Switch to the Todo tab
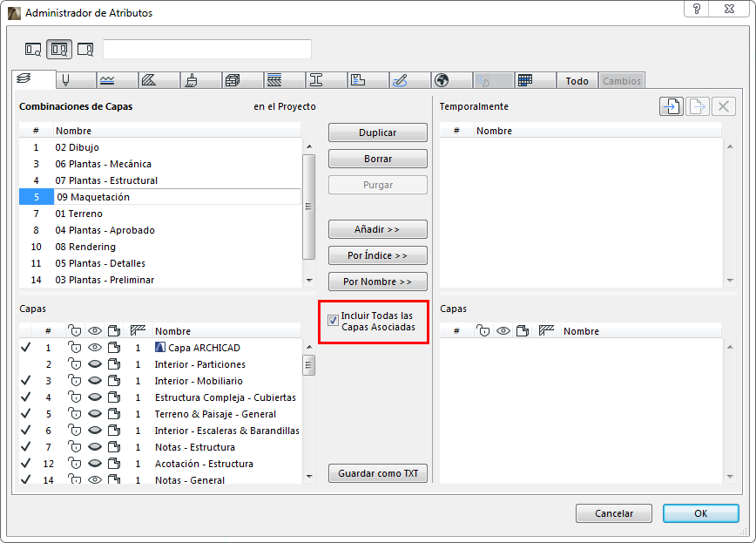756x543 pixels. click(577, 81)
